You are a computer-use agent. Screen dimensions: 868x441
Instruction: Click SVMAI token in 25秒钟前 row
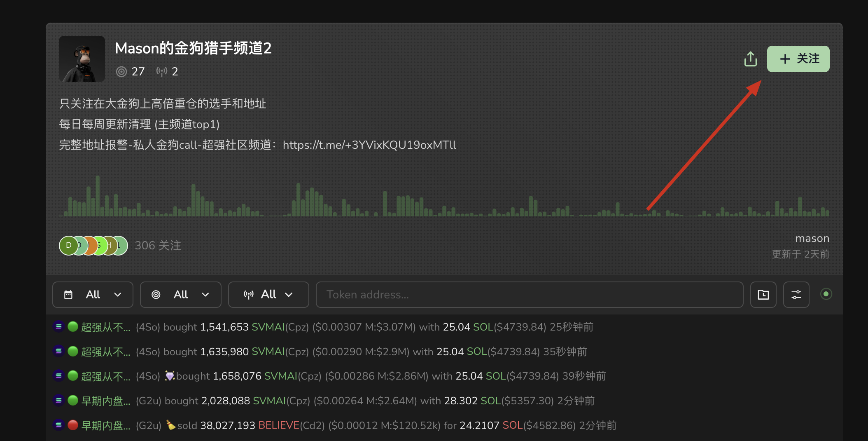pyautogui.click(x=268, y=327)
